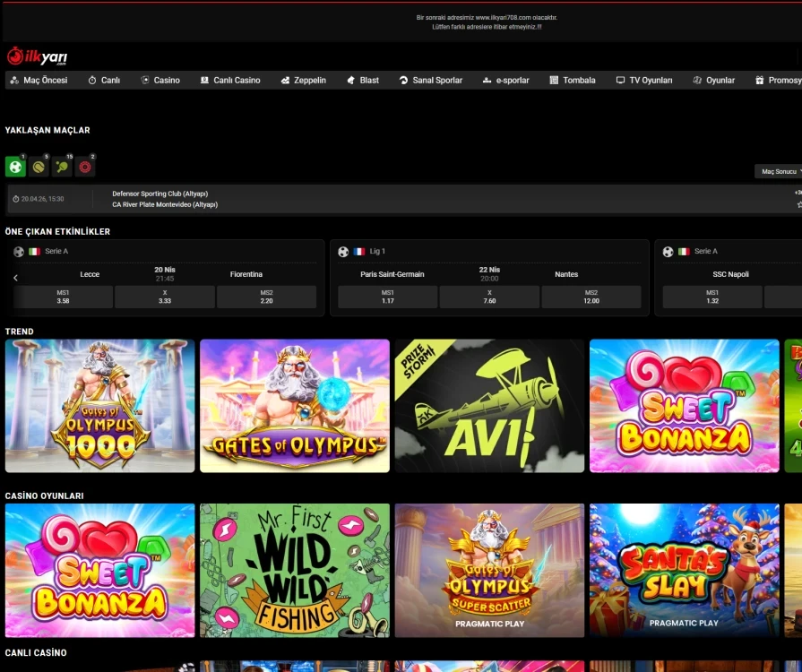Screen dimensions: 802x672
Task: Click football icon in Lig 1 card
Action: pos(343,252)
